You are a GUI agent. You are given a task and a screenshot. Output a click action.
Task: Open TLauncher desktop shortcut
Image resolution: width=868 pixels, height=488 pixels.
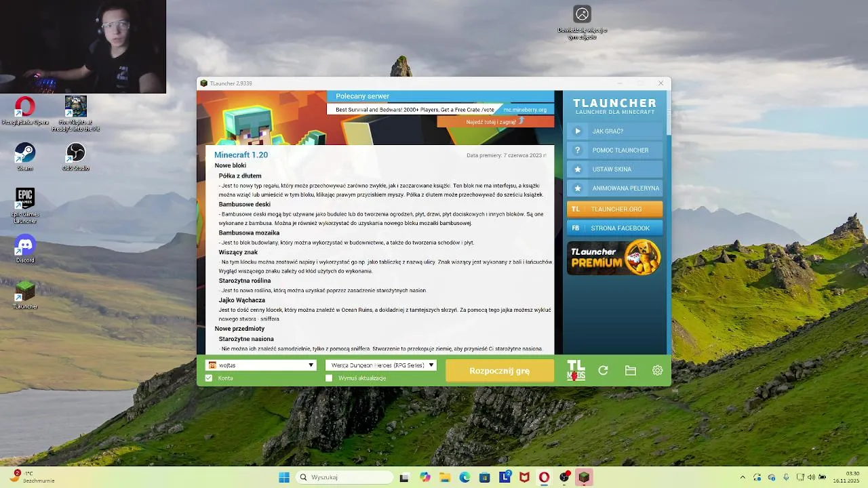pyautogui.click(x=25, y=295)
